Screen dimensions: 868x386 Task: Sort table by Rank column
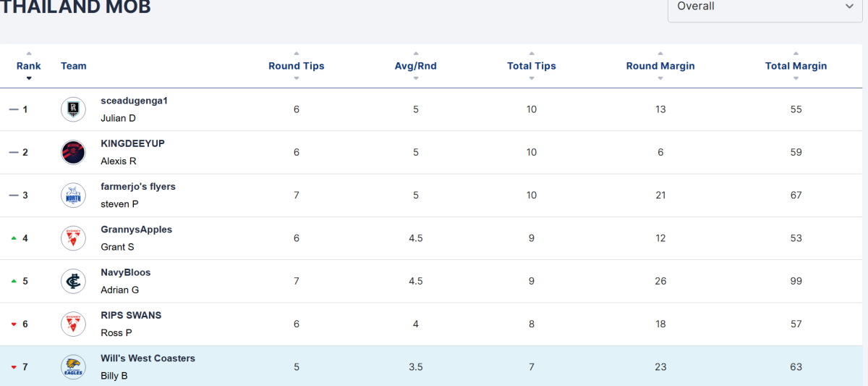coord(29,66)
